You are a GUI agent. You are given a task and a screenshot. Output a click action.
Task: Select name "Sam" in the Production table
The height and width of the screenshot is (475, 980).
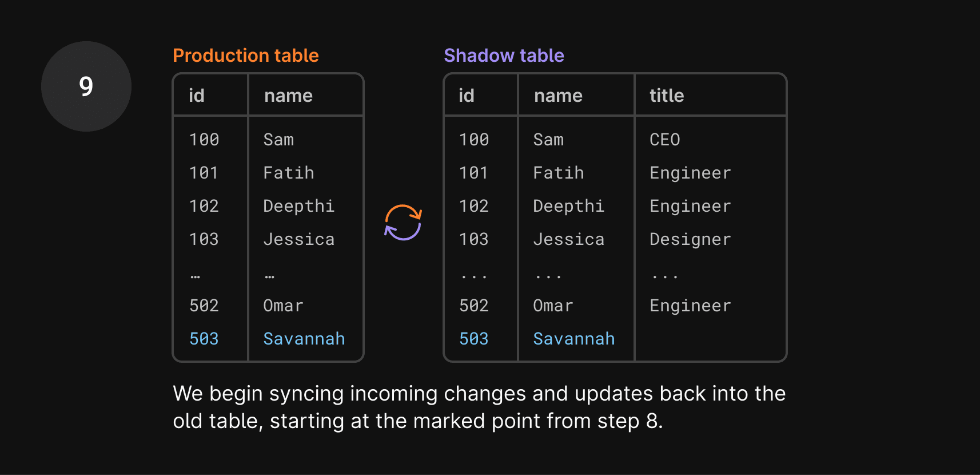(278, 140)
